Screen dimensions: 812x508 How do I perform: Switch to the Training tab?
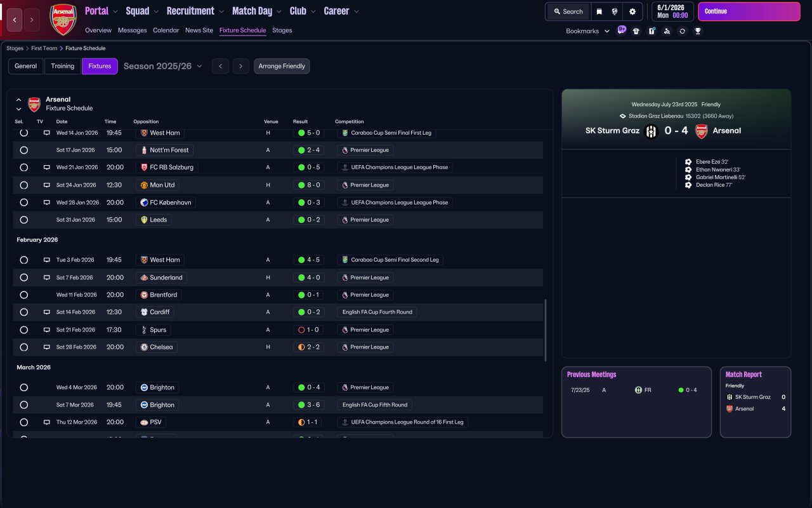pyautogui.click(x=63, y=66)
